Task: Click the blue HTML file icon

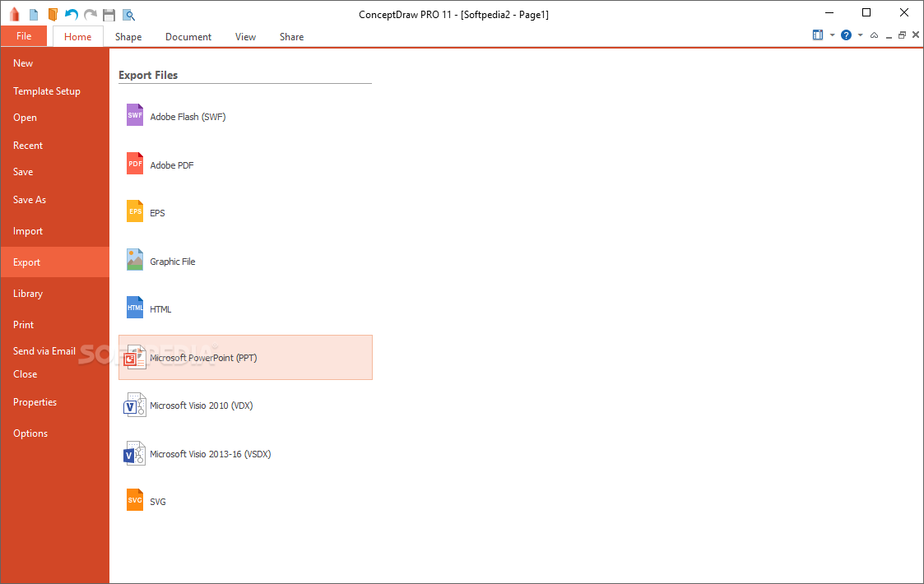Action: pos(135,307)
